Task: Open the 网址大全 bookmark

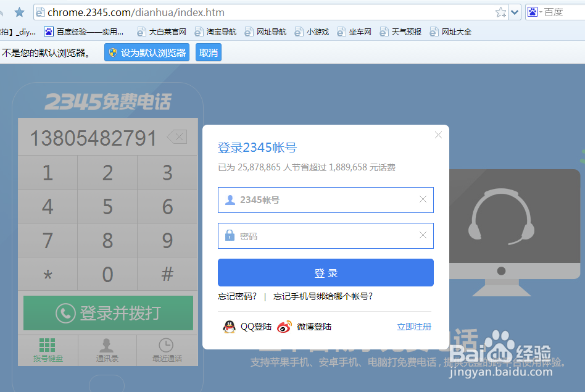Action: point(450,31)
